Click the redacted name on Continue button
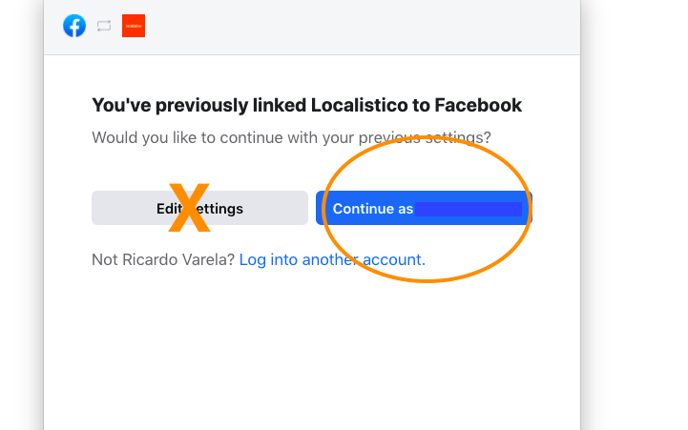688x430 pixels. tap(469, 209)
